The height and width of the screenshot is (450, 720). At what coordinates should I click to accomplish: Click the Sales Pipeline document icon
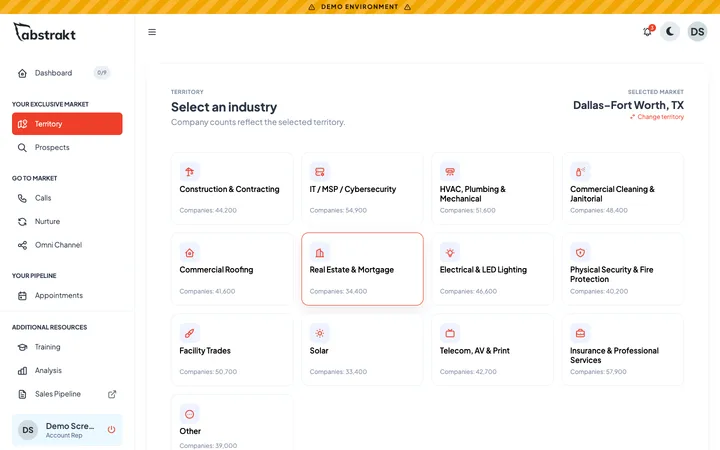22,394
